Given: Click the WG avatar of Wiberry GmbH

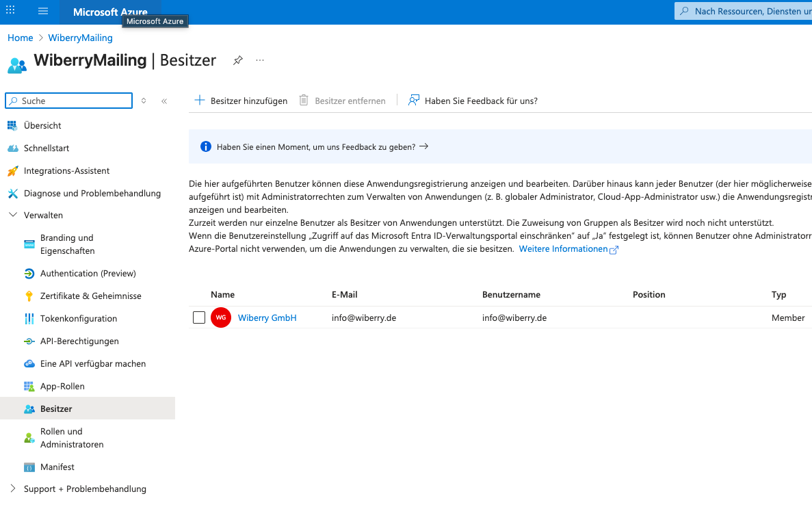Looking at the screenshot, I should click(x=221, y=317).
